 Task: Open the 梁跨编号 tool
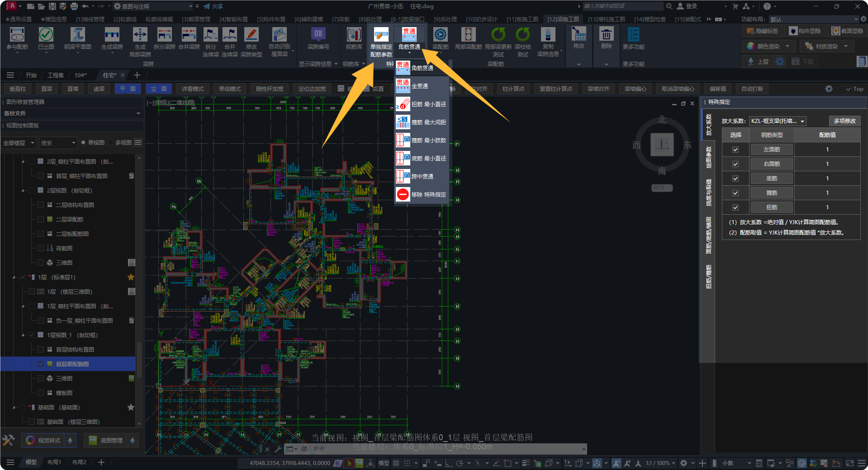318,35
